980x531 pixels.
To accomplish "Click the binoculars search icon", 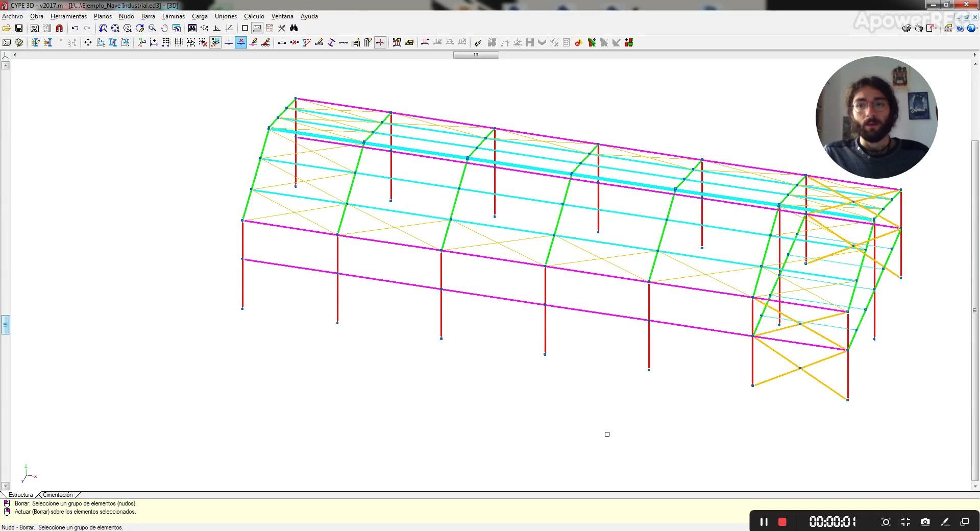I will click(x=293, y=29).
